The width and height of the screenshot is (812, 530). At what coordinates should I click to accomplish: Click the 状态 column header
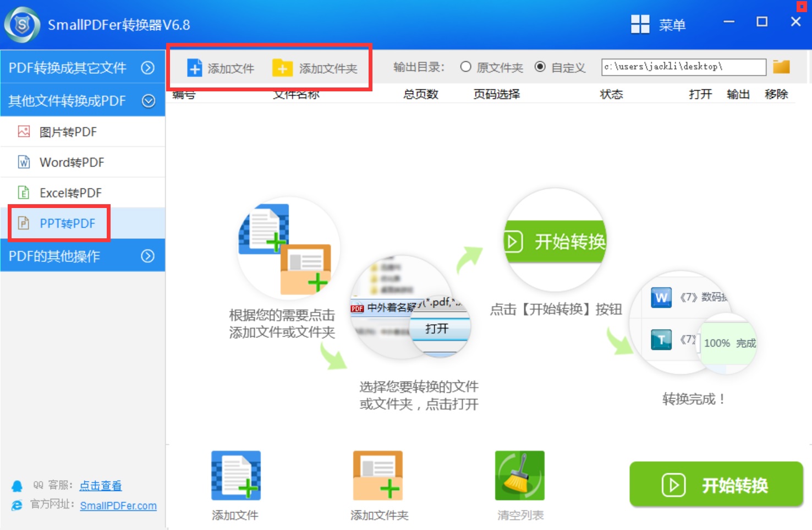[x=611, y=94]
